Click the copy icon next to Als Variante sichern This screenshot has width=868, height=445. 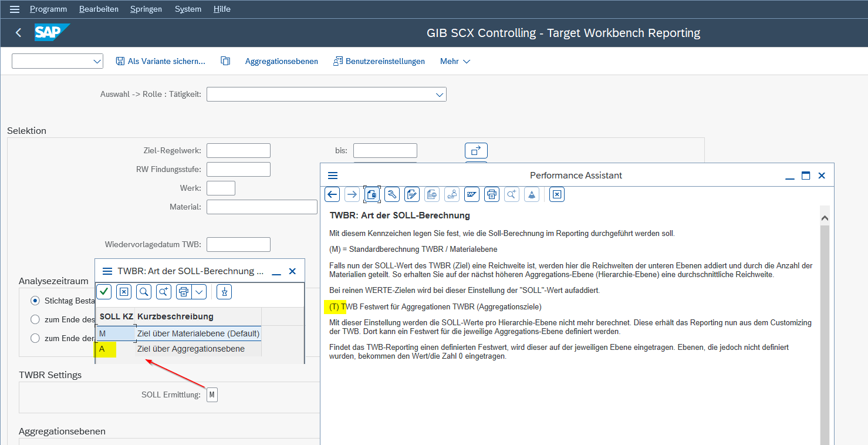[x=225, y=61]
